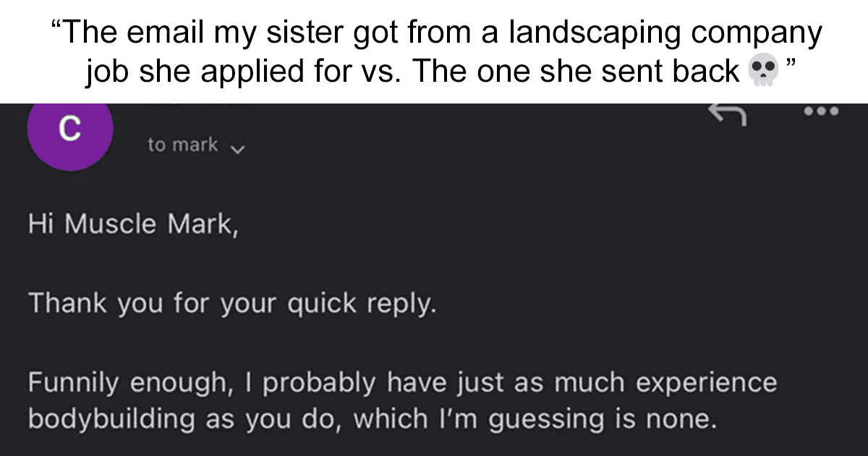Click the 'to mark' recipient text
The width and height of the screenshot is (868, 456).
[x=182, y=145]
